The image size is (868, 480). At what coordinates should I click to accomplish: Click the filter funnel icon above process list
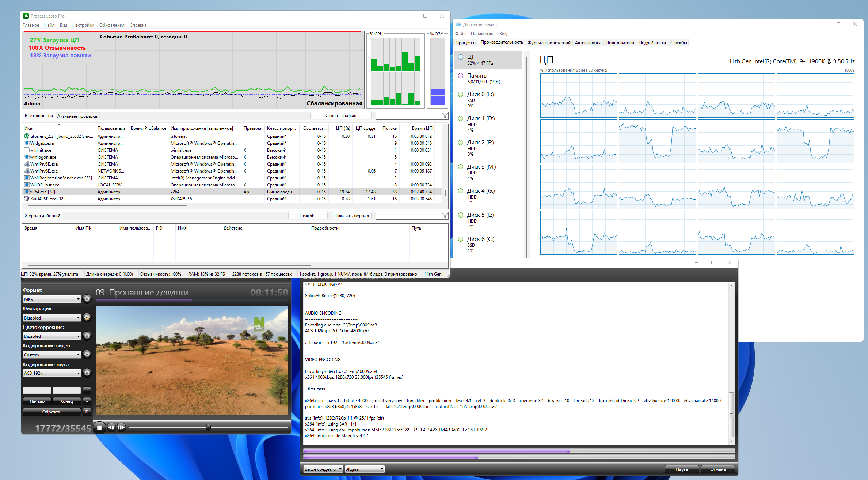pos(445,116)
